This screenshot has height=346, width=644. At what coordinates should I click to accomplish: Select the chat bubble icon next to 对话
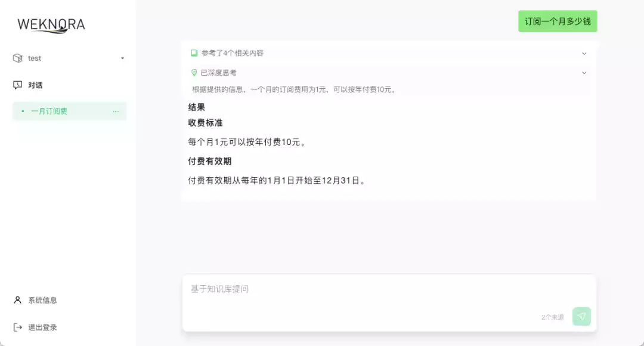18,85
